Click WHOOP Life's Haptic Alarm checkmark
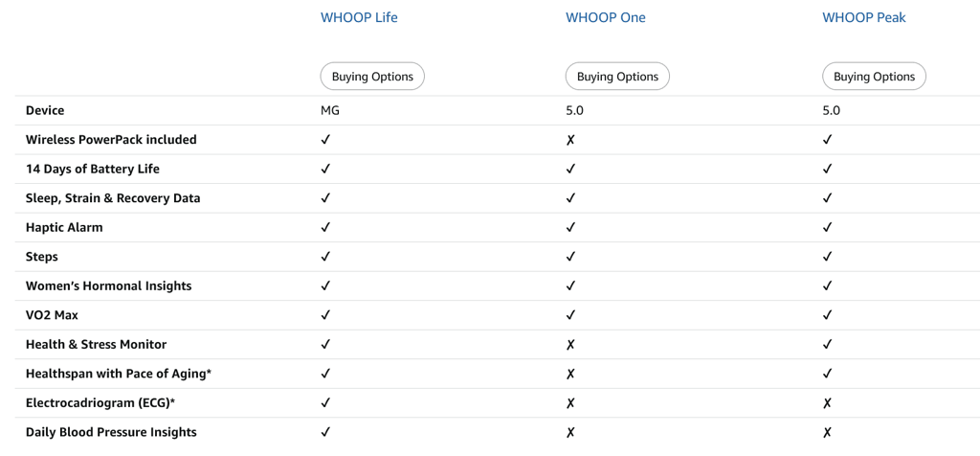Image resolution: width=980 pixels, height=456 pixels. (x=325, y=228)
